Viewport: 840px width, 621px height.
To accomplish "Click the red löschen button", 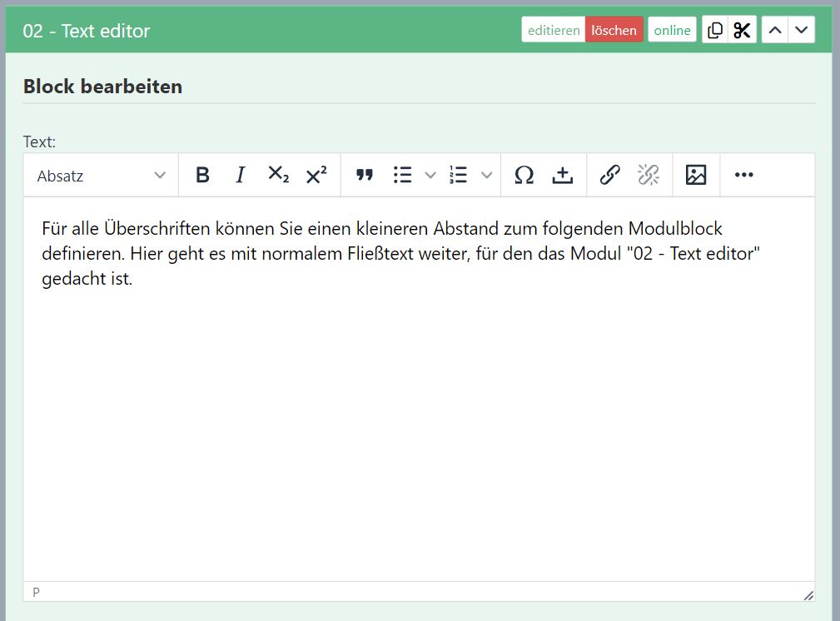I will tap(614, 30).
